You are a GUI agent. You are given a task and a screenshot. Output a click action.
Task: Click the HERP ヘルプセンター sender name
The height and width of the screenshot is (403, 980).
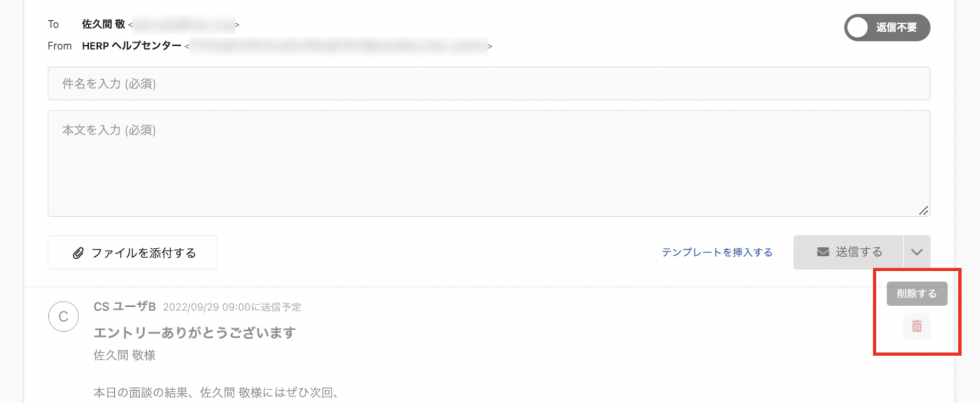[131, 46]
